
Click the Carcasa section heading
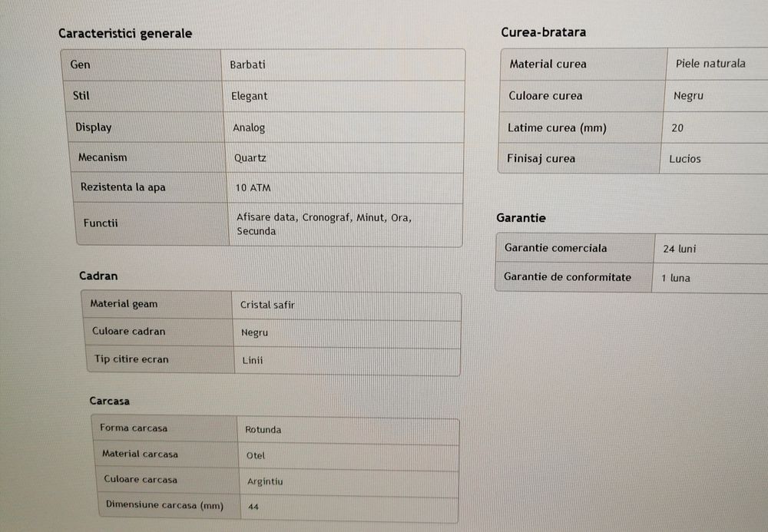[109, 401]
